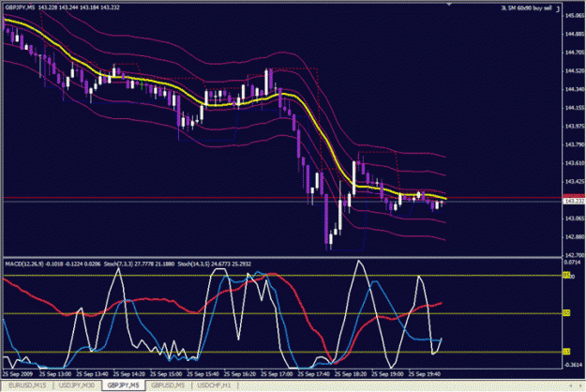Click the 142.880 price scale label

tap(575, 236)
